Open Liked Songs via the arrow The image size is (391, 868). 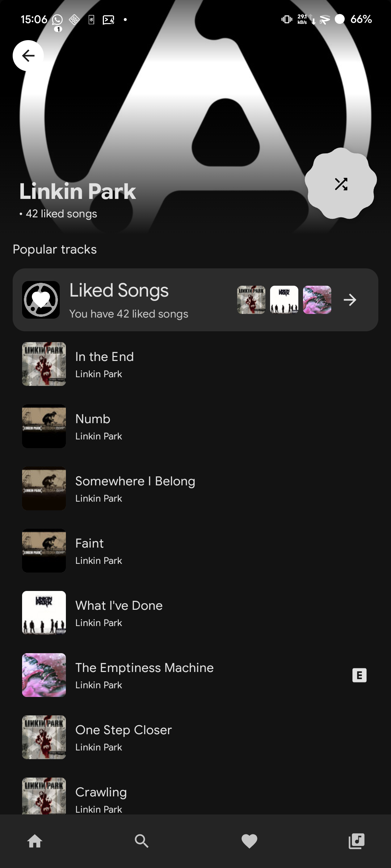350,300
